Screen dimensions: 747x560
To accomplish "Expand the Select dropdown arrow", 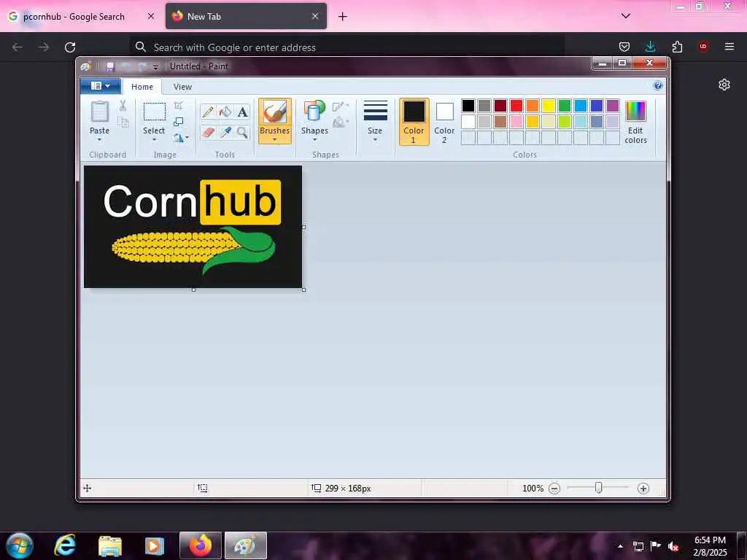I will (154, 139).
